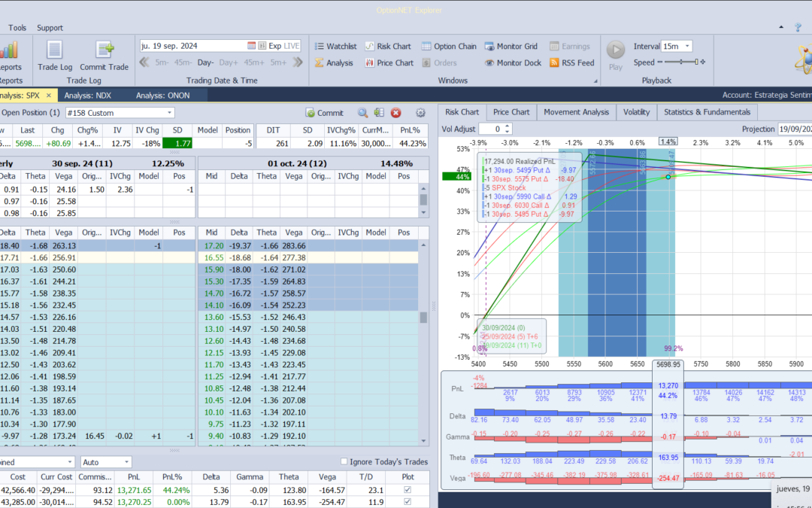The height and width of the screenshot is (508, 812).
Task: Close the Analysis: SPX tab
Action: click(49, 96)
